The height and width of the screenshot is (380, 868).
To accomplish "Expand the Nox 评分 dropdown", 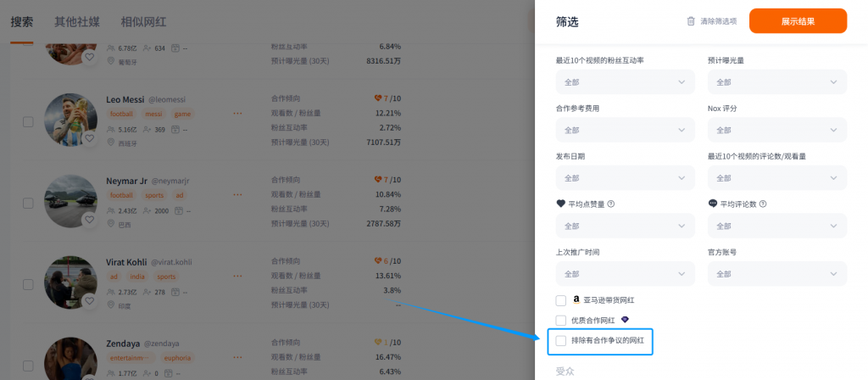I will (777, 130).
